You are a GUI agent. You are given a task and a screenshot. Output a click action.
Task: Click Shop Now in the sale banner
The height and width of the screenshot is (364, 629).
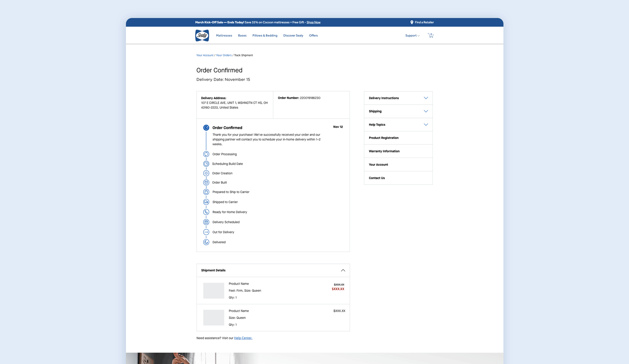pos(313,22)
